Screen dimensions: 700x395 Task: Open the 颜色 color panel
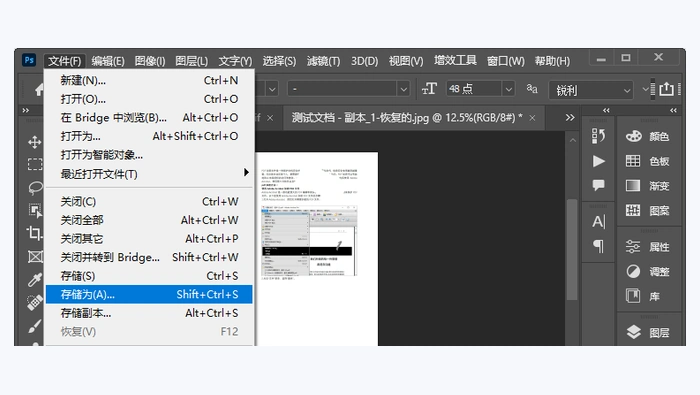pyautogui.click(x=648, y=136)
